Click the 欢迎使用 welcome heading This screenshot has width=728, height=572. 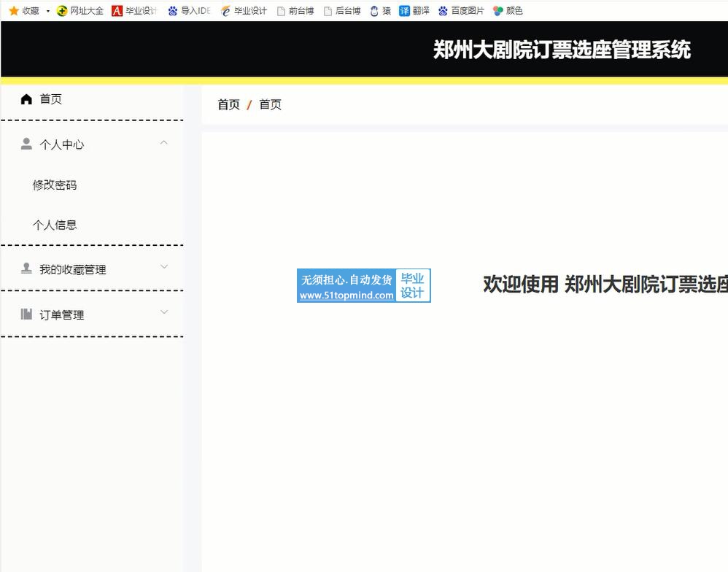click(605, 284)
